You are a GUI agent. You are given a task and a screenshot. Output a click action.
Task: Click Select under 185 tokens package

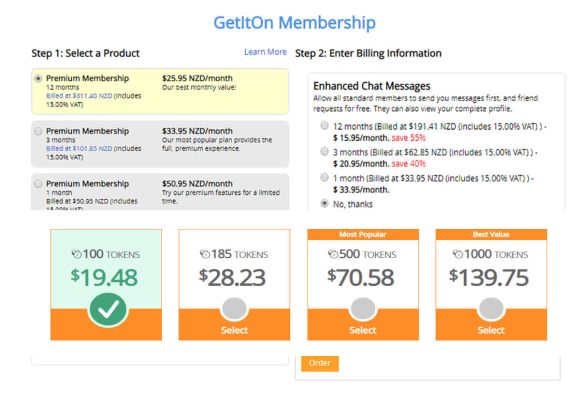point(234,330)
